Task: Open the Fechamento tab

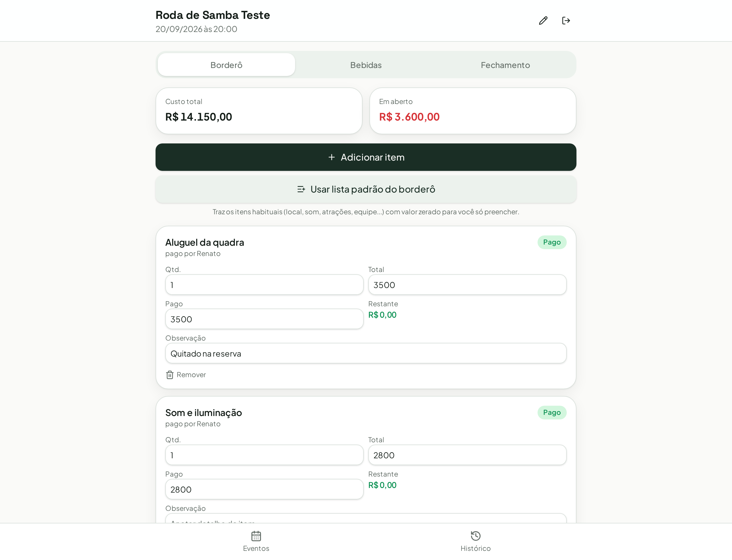Action: tap(505, 65)
